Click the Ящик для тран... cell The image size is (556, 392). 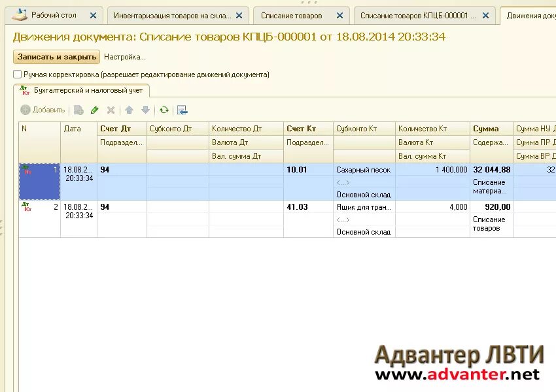coord(364,207)
